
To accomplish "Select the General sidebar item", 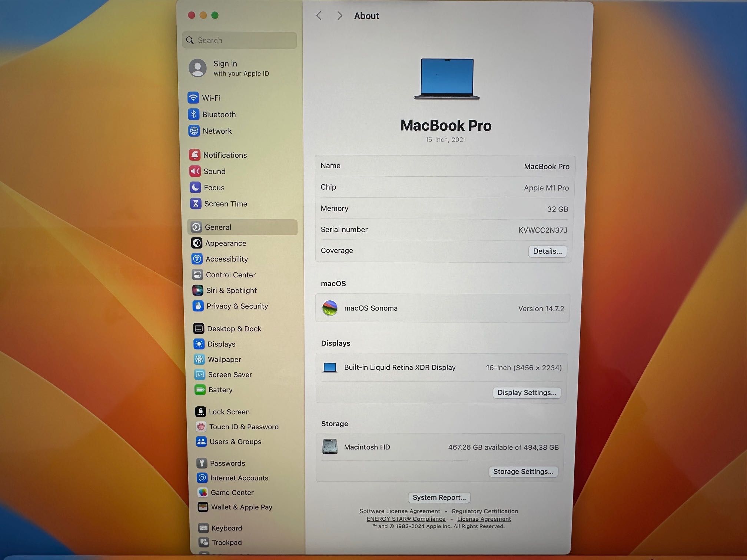I will pyautogui.click(x=242, y=227).
